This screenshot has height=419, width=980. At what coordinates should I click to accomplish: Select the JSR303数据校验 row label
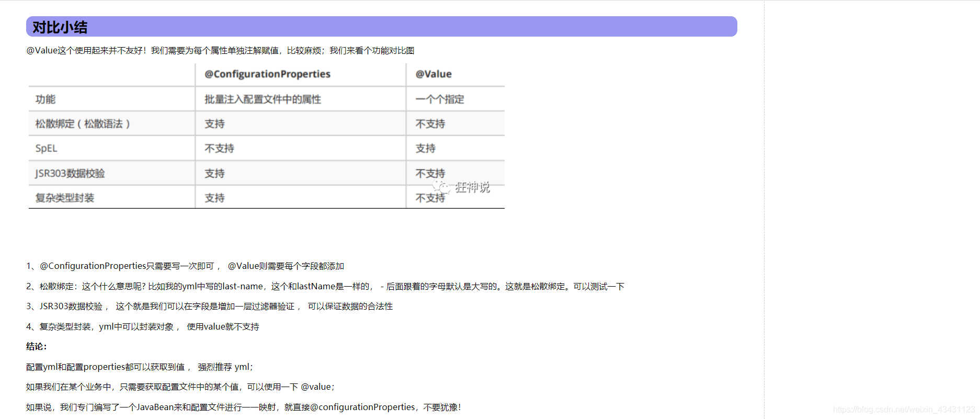coord(70,174)
